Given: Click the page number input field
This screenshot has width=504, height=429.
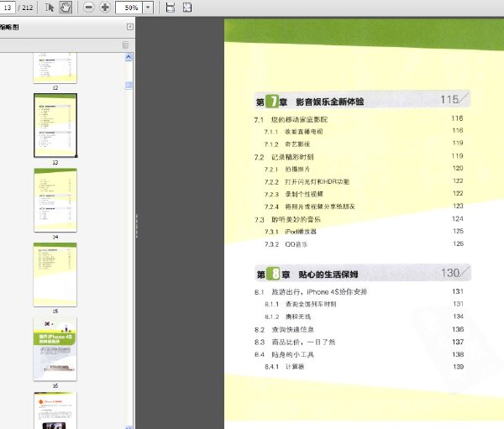Looking at the screenshot, I should [x=7, y=7].
